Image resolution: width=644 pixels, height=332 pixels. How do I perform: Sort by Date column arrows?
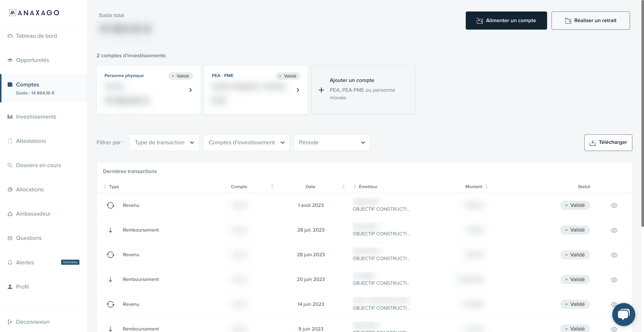click(343, 186)
